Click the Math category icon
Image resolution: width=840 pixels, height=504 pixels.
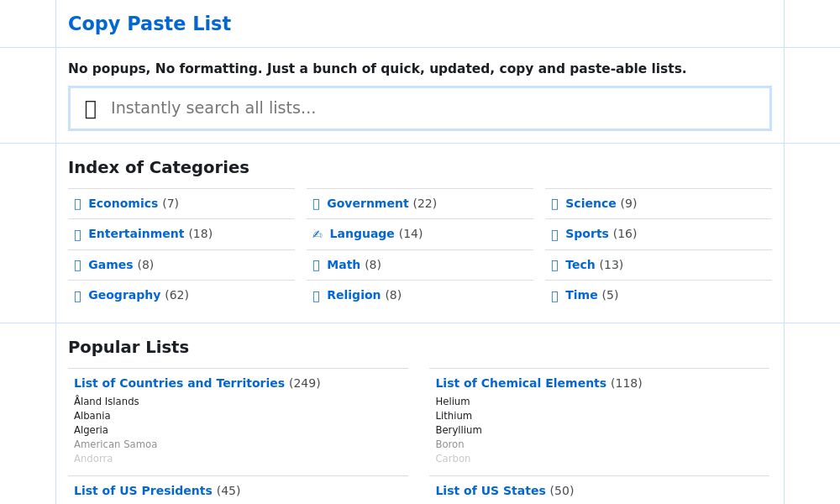point(318,265)
